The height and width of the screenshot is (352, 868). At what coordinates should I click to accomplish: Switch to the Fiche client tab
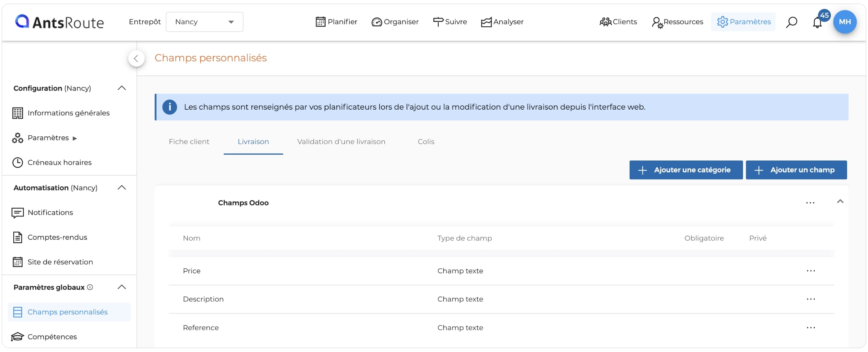[x=189, y=142]
